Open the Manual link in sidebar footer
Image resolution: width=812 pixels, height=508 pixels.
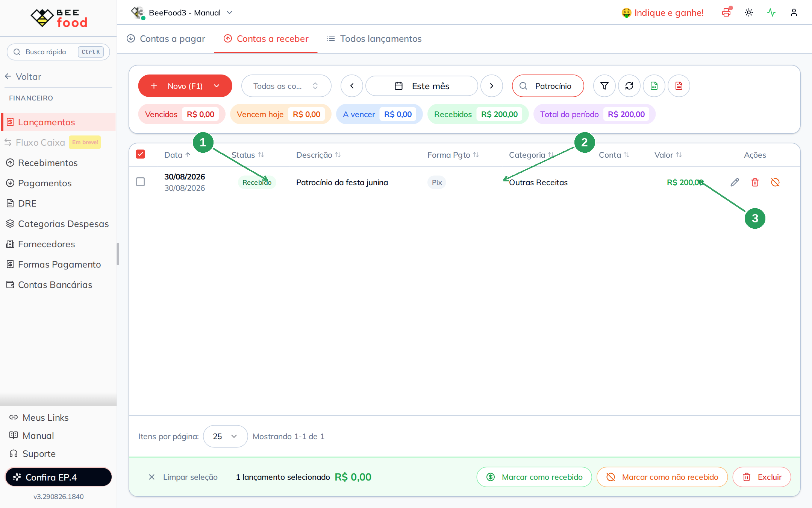tap(32, 436)
